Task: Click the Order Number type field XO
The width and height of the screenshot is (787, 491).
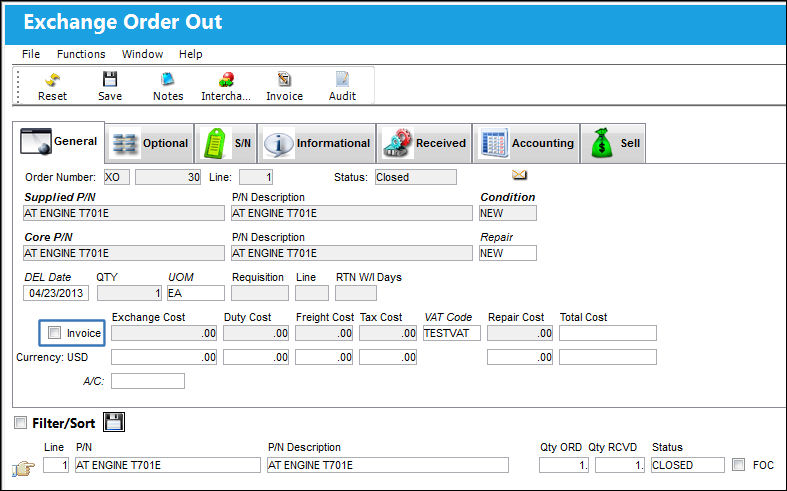Action: pos(116,177)
